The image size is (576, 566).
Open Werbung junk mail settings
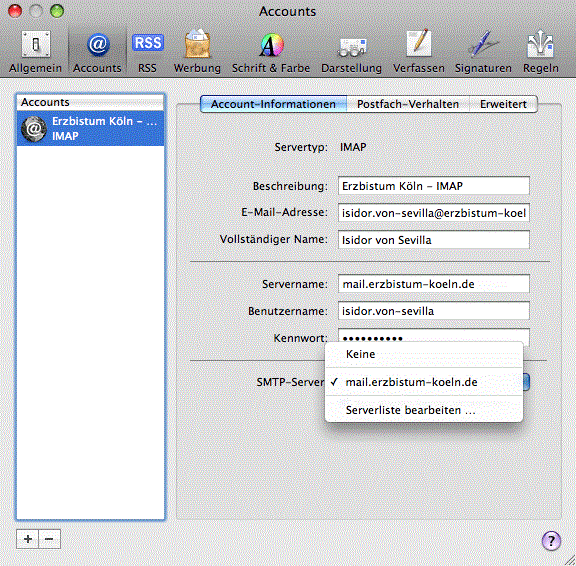pos(197,52)
